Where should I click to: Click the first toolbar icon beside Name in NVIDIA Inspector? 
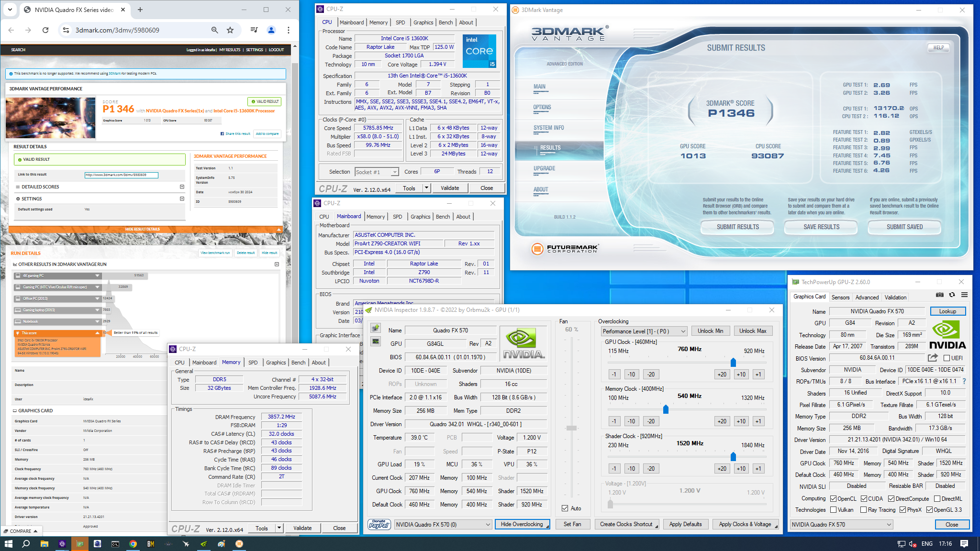376,328
